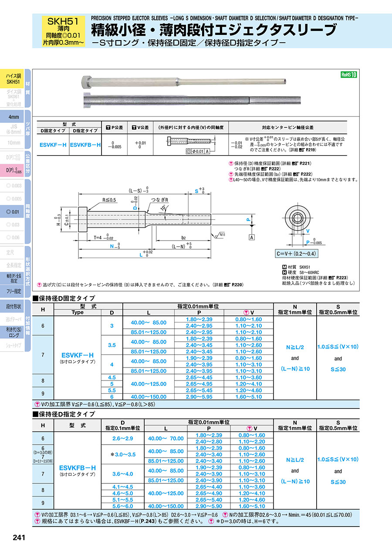The image size is (392, 554).
Task: Click the ejector sleeve product photo
Action: click(x=183, y=92)
